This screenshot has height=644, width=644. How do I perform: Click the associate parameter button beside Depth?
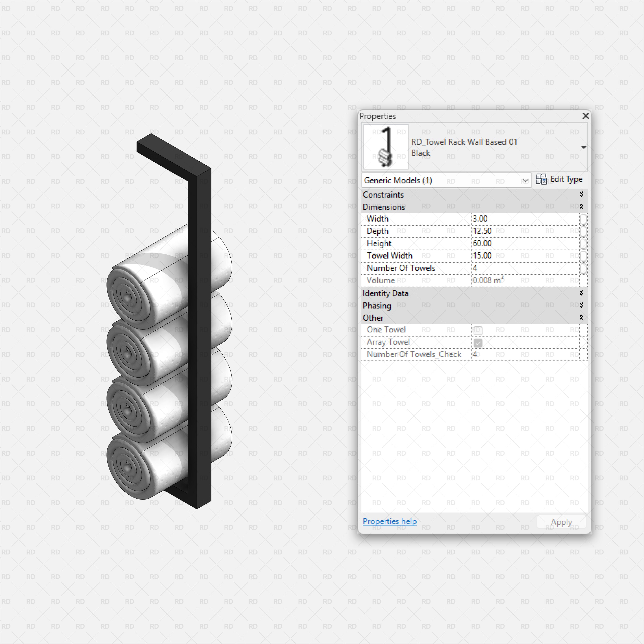click(584, 231)
